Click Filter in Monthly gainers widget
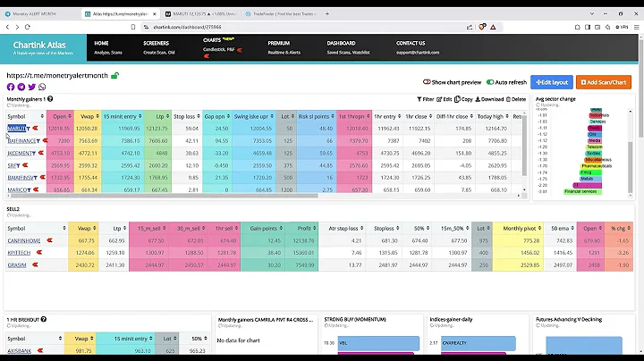The width and height of the screenshot is (644, 361). (426, 99)
